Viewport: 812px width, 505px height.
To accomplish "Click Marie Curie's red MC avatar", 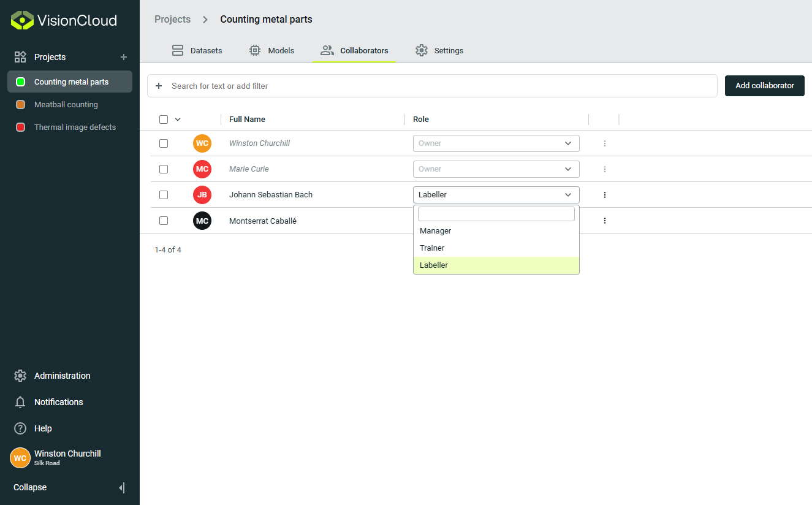I will pyautogui.click(x=202, y=169).
